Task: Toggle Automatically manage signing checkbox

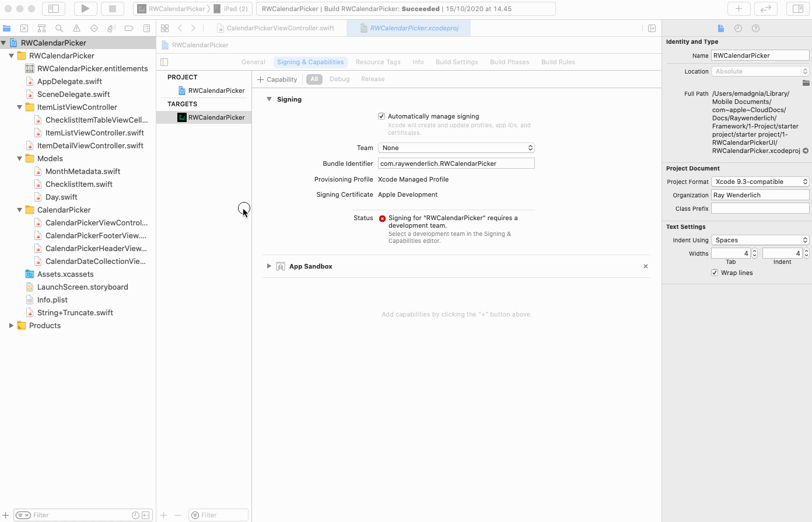Action: pos(381,116)
